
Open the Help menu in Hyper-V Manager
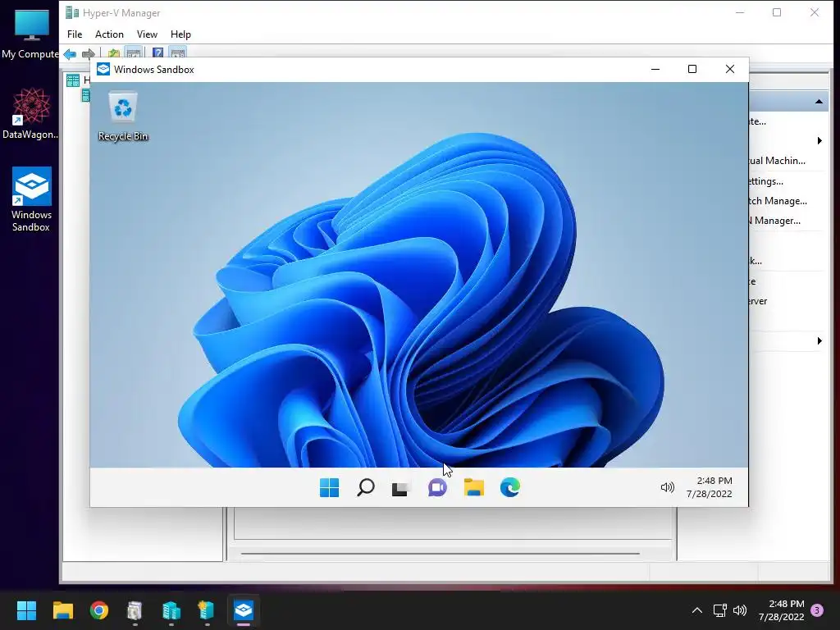click(x=180, y=34)
